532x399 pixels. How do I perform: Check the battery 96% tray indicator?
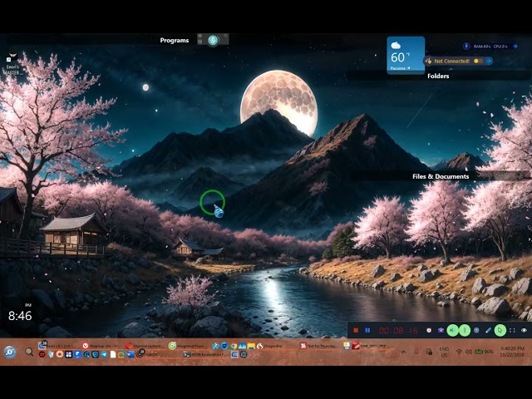pyautogui.click(x=484, y=352)
